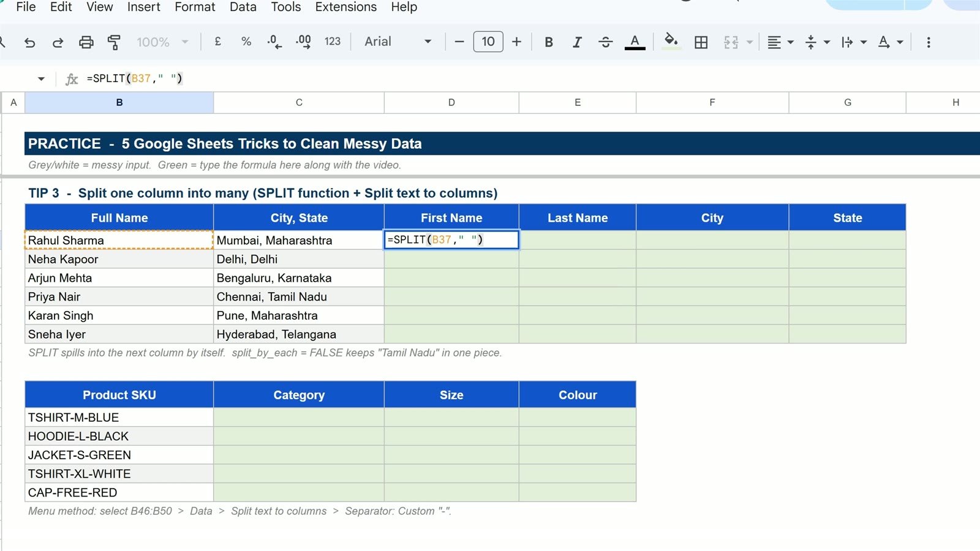980x551 pixels.
Task: Click the cell Sneha Iyer
Action: 119,334
